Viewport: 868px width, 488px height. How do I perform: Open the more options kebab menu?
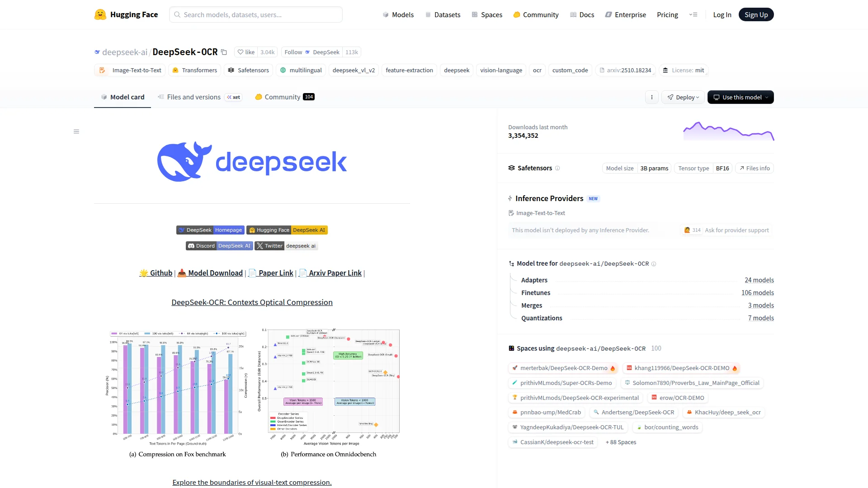(651, 97)
